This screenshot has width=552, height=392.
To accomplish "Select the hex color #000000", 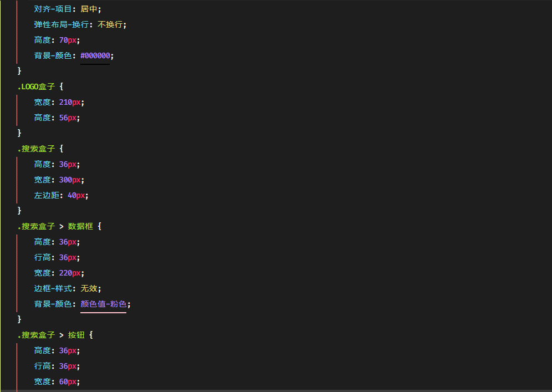I will click(95, 55).
